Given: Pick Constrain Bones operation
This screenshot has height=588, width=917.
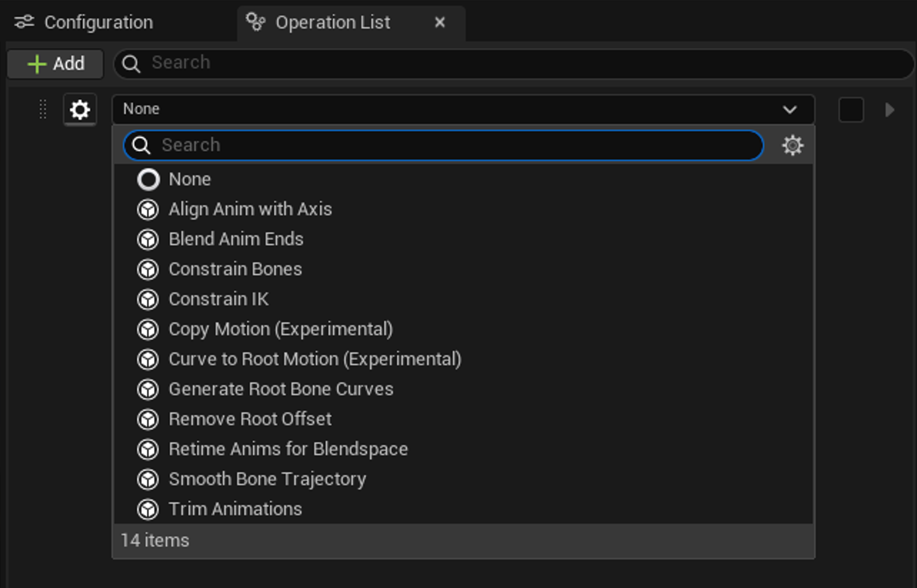Looking at the screenshot, I should coord(463,269).
